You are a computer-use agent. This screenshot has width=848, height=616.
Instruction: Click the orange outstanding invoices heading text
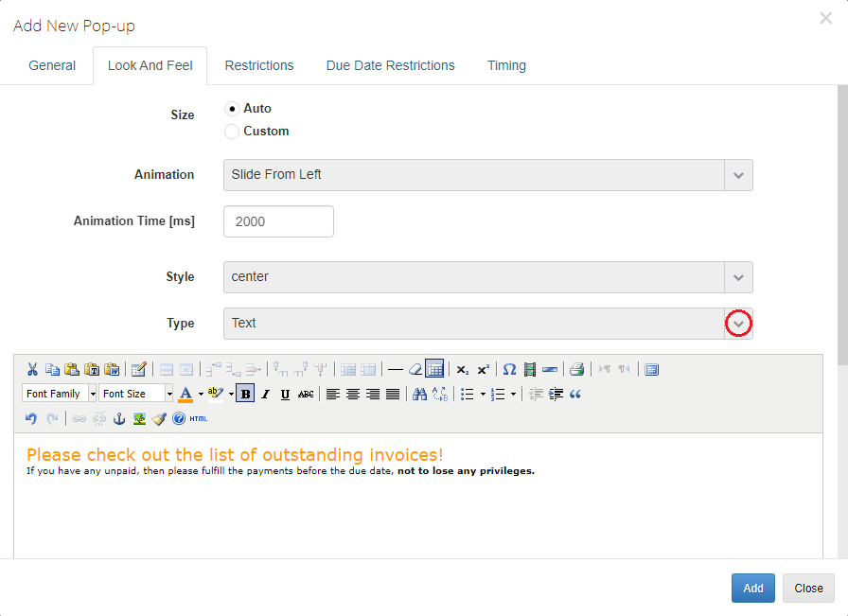(x=235, y=455)
